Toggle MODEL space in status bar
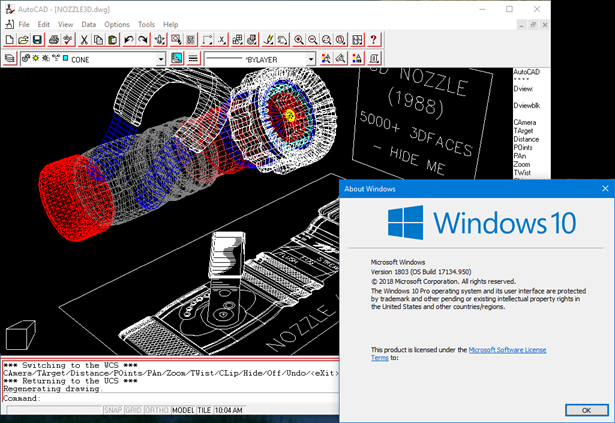615x423 pixels. coord(183,410)
